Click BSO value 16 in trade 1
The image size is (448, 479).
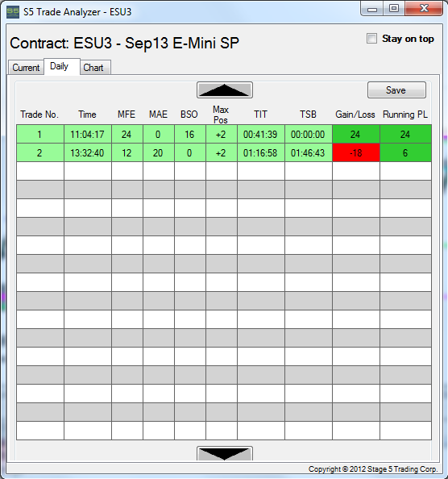tap(190, 134)
